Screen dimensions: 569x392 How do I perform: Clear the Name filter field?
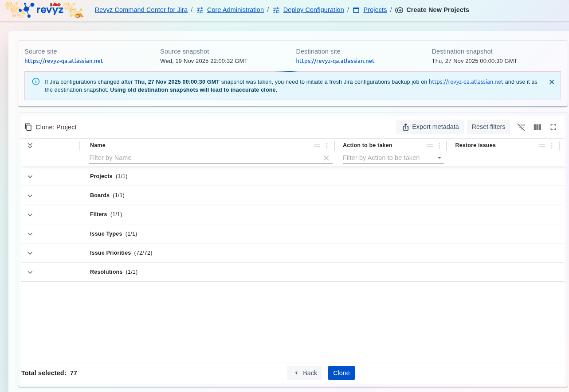(x=326, y=158)
